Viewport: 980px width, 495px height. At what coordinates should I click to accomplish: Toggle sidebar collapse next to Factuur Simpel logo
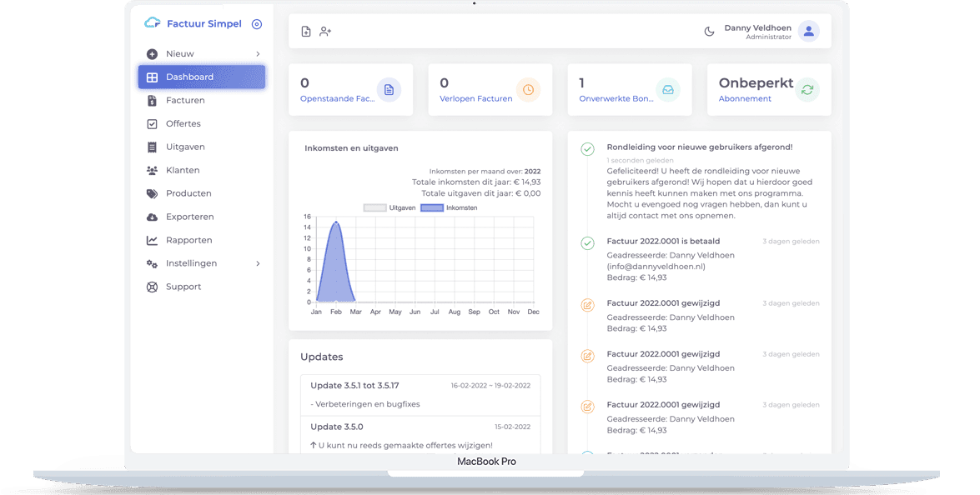tap(256, 23)
